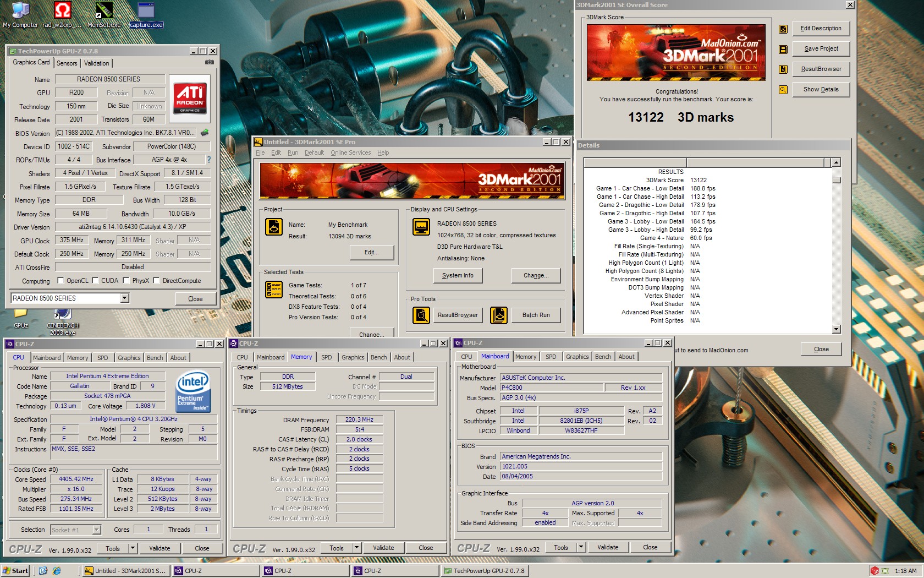Toggle the DirectCompute checkbox
Screen dimensions: 924x578
pyautogui.click(x=157, y=280)
